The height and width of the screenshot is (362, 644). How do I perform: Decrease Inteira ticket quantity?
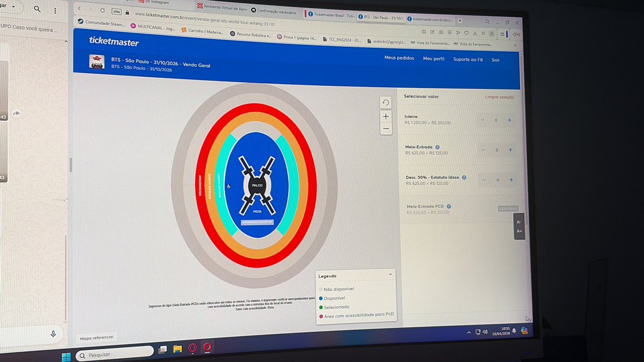(482, 120)
